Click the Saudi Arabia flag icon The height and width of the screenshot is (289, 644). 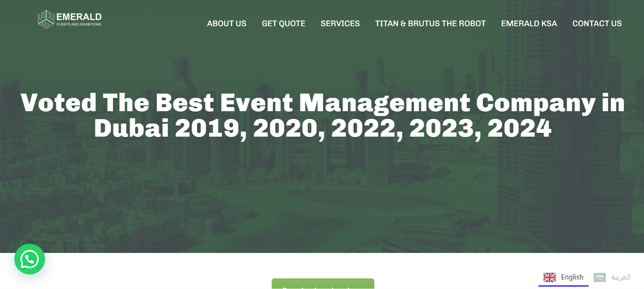point(600,277)
